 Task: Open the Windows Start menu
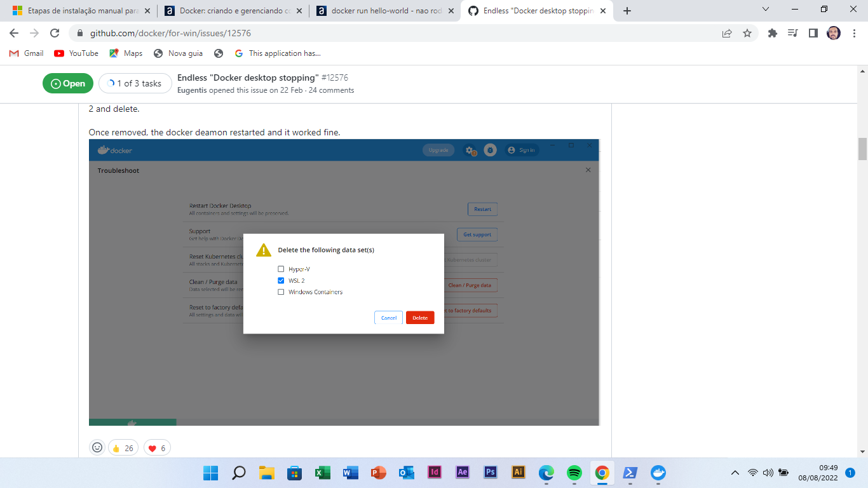coord(210,473)
